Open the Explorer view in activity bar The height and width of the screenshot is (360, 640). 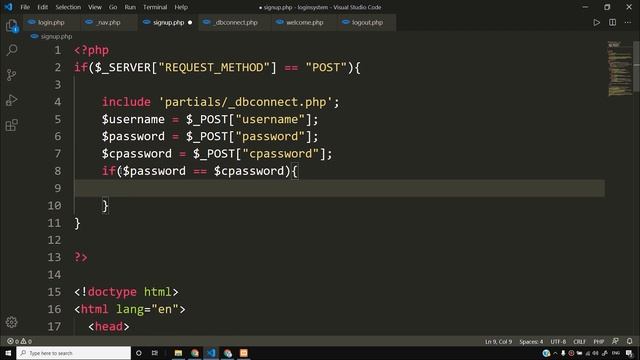[12, 26]
